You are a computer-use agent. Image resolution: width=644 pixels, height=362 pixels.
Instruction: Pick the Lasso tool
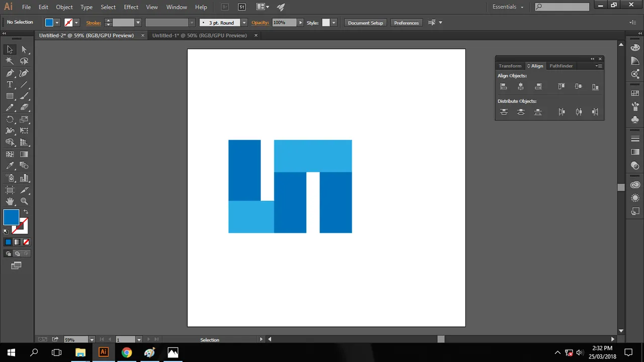tap(24, 61)
